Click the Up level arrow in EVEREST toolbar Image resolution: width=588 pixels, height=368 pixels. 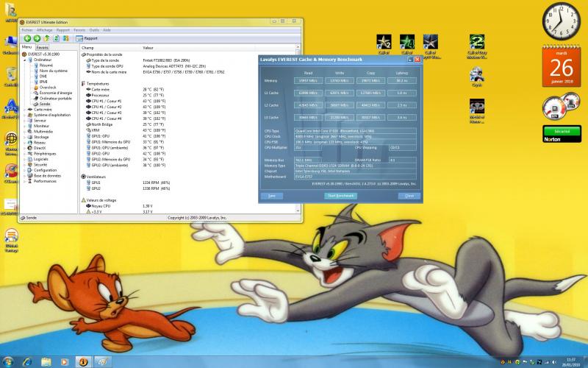46,38
